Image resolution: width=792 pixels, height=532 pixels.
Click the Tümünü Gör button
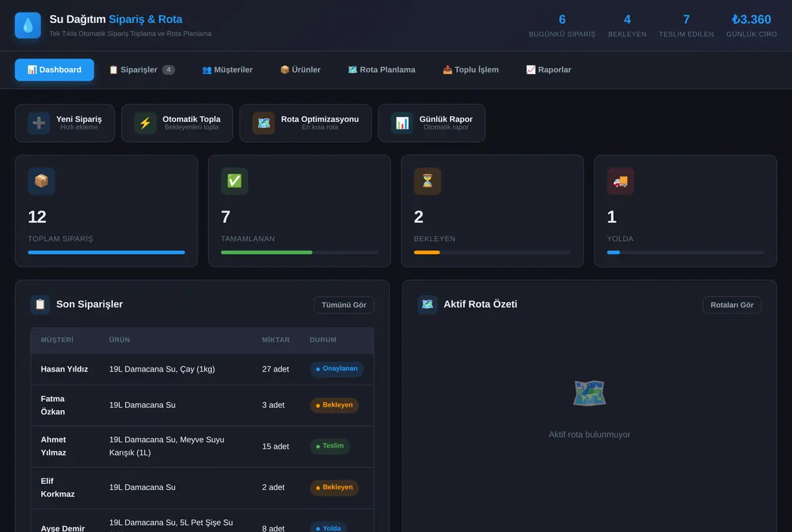pyautogui.click(x=344, y=305)
